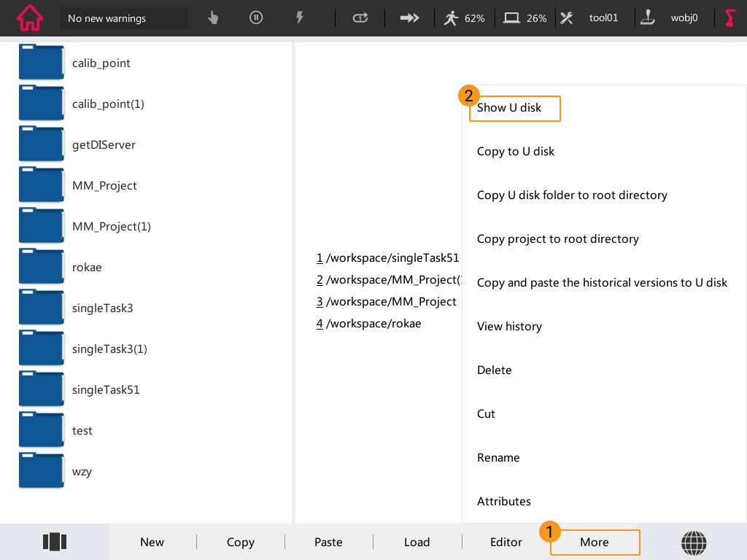Toggle the loop cycle mode icon
The width and height of the screenshot is (747, 560).
click(x=360, y=18)
